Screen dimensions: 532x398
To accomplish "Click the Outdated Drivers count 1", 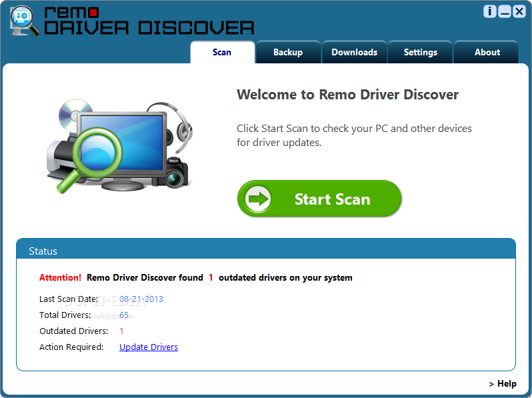I will pyautogui.click(x=121, y=331).
